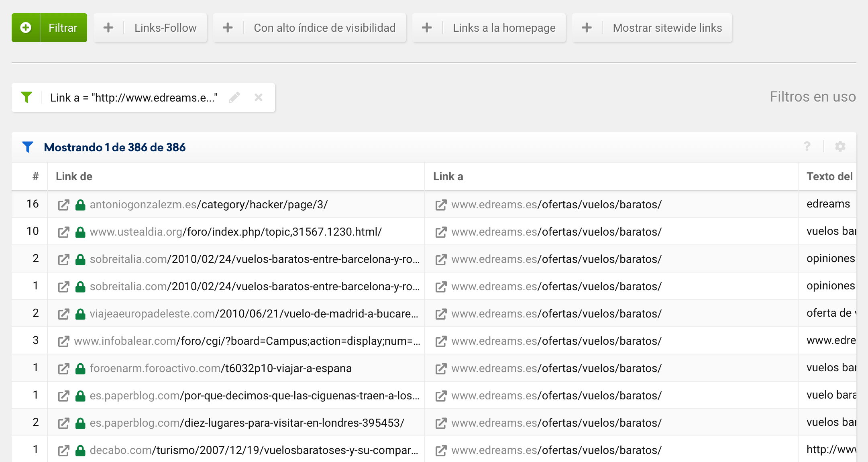
Task: Sort by the Link de column header
Action: (74, 177)
